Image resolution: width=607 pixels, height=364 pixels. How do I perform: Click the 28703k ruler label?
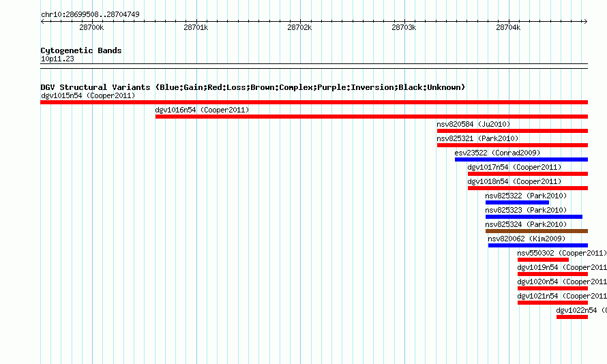[x=404, y=27]
